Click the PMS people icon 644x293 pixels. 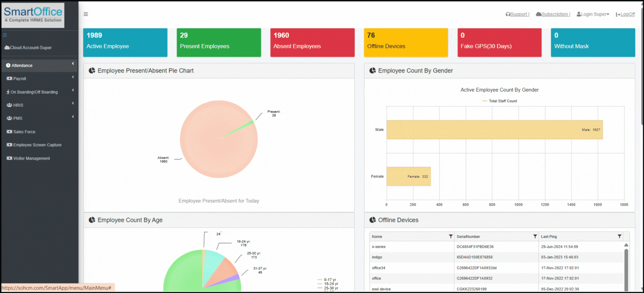tap(9, 118)
